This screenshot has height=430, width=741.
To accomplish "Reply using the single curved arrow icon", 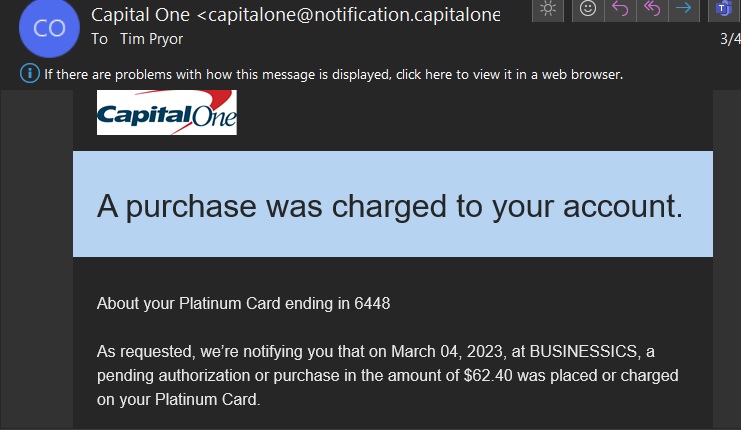I will click(x=620, y=9).
